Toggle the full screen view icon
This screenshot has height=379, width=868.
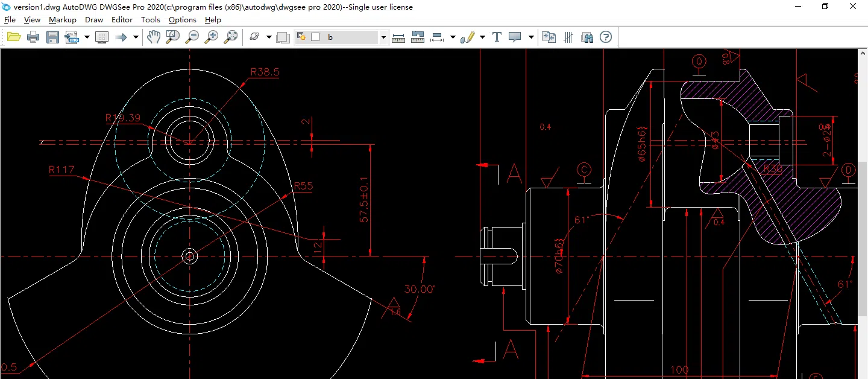[x=102, y=37]
